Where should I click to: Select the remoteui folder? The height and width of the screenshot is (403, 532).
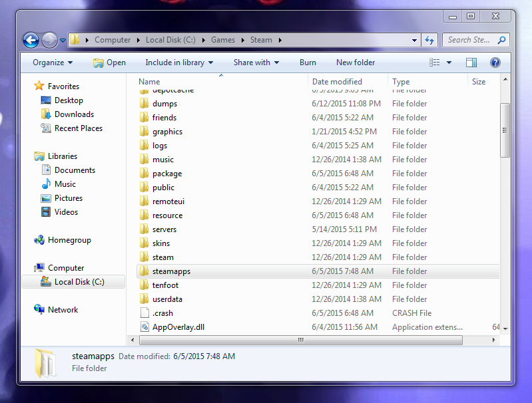click(x=168, y=201)
